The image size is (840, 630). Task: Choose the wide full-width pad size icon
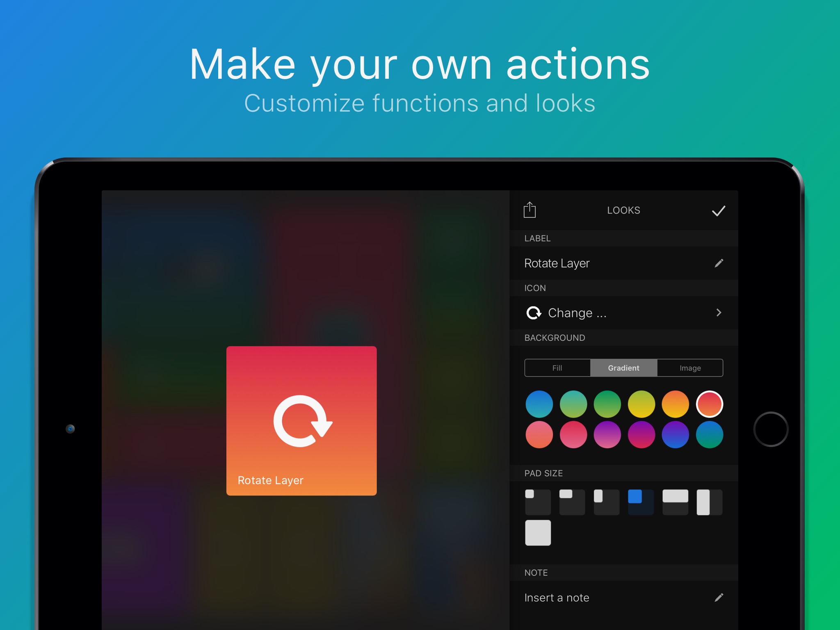point(675,502)
